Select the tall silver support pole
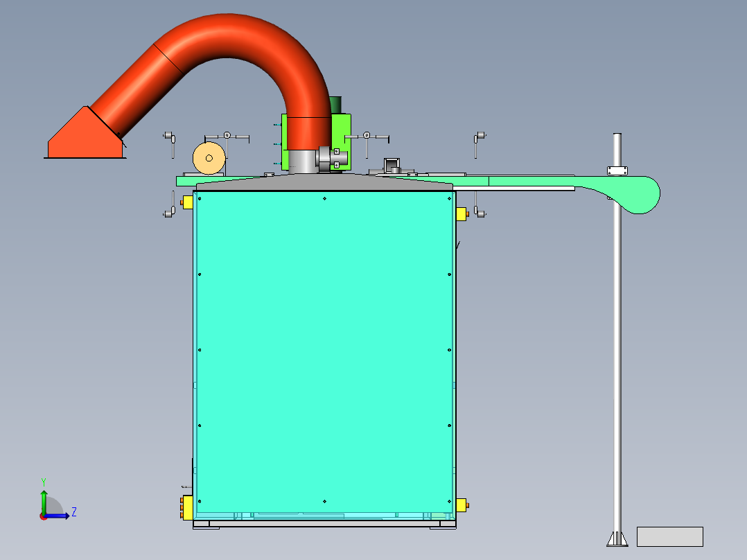The width and height of the screenshot is (747, 560). (618, 347)
